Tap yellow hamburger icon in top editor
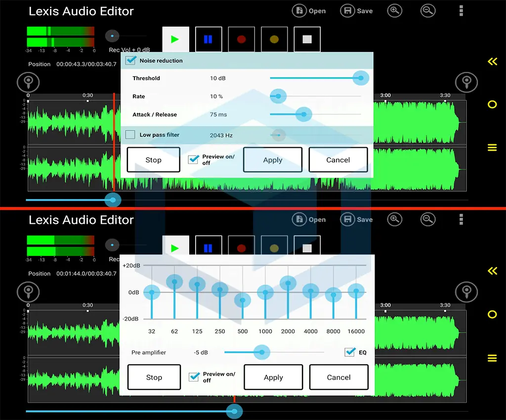 coord(492,147)
